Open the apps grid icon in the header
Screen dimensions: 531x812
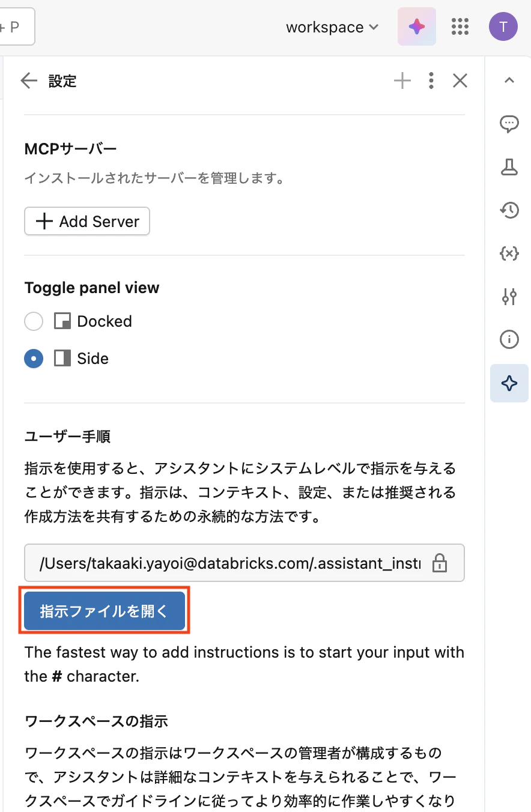click(x=460, y=26)
